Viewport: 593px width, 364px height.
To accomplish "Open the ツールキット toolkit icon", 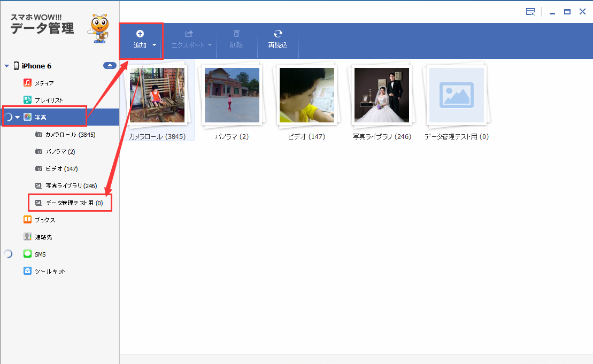I will pos(27,270).
